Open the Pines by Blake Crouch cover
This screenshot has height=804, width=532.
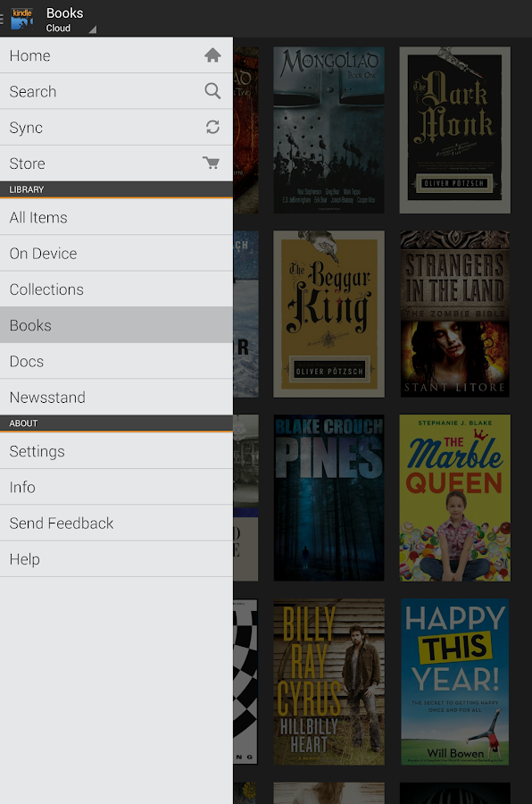329,498
